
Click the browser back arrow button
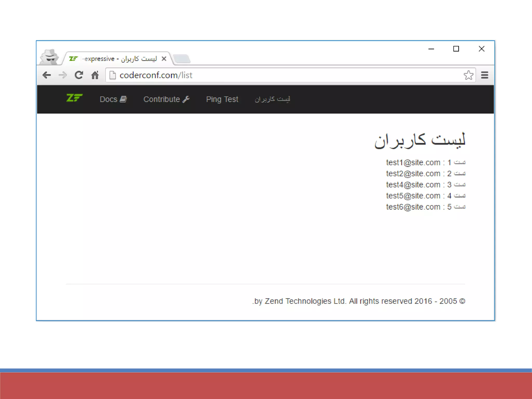[47, 75]
